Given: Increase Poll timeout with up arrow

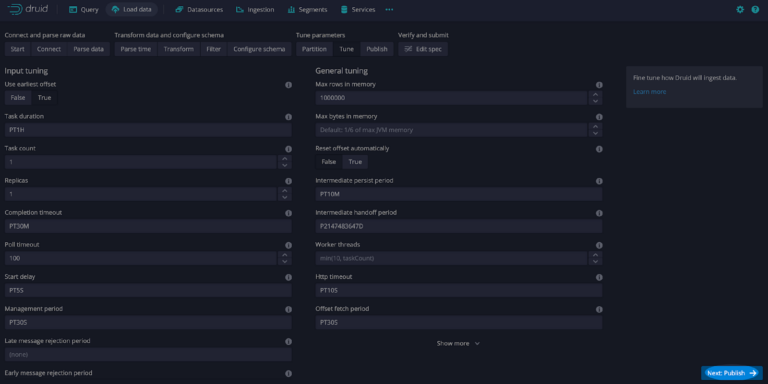Looking at the screenshot, I should point(285,255).
